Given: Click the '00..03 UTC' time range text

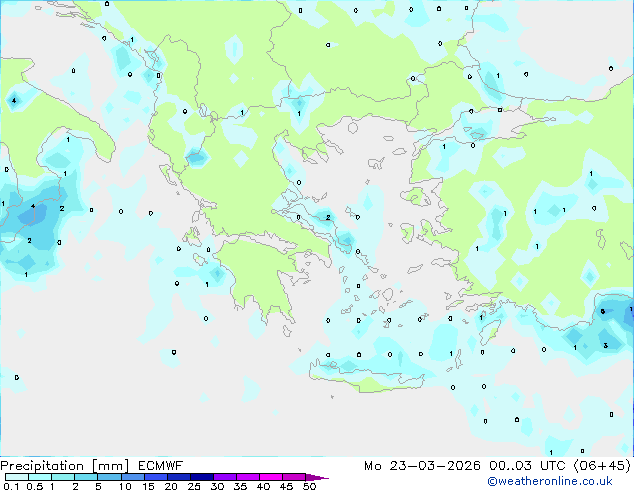Looking at the screenshot, I should click(x=527, y=466).
